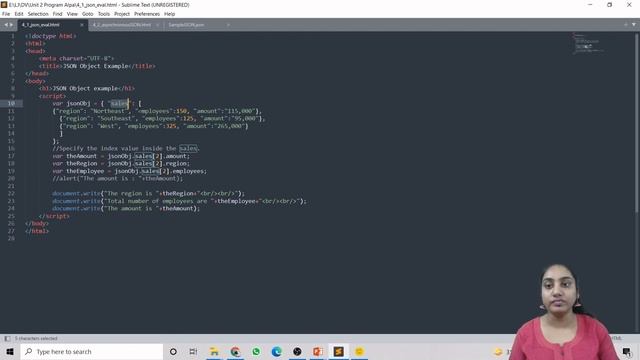Open the HTML syntax selector in status bar
This screenshot has height=360, width=640.
click(616, 338)
